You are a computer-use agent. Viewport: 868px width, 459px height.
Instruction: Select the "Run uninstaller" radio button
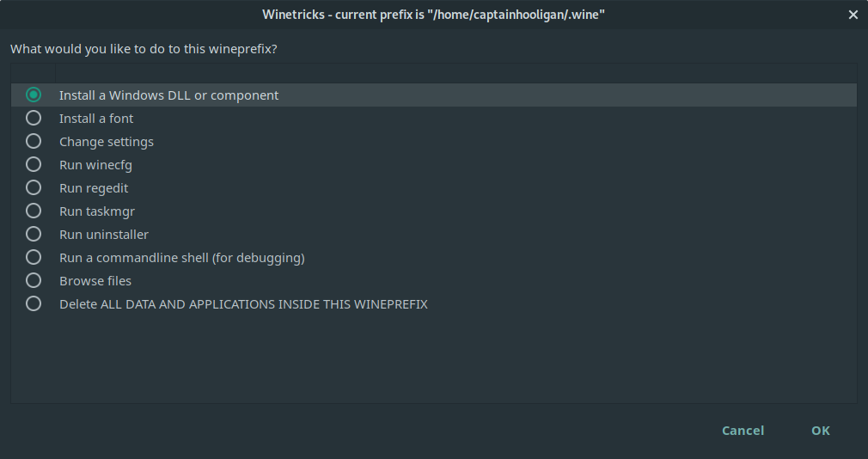34,235
